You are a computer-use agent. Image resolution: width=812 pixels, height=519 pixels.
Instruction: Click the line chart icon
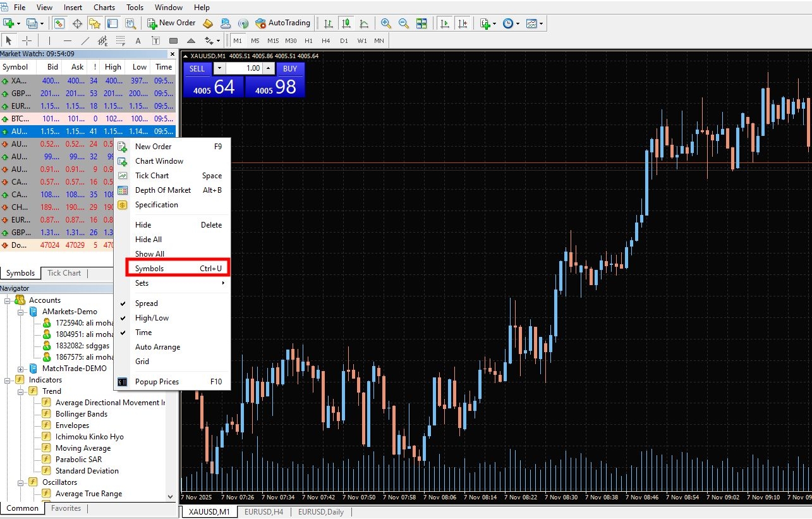coord(364,23)
